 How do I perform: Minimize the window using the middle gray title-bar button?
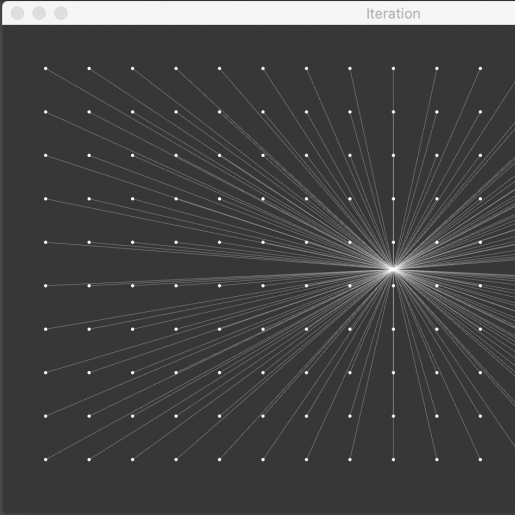(39, 13)
